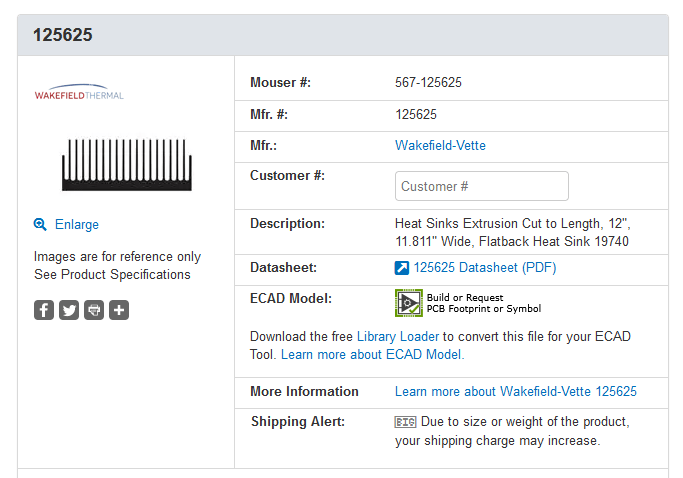
Task: Click the shipping charge alert text
Action: click(512, 431)
